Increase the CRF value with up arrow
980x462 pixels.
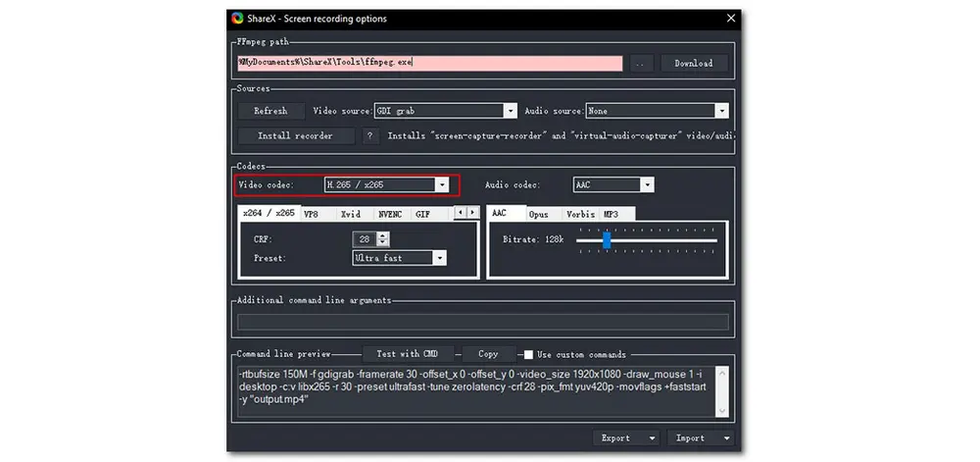383,235
